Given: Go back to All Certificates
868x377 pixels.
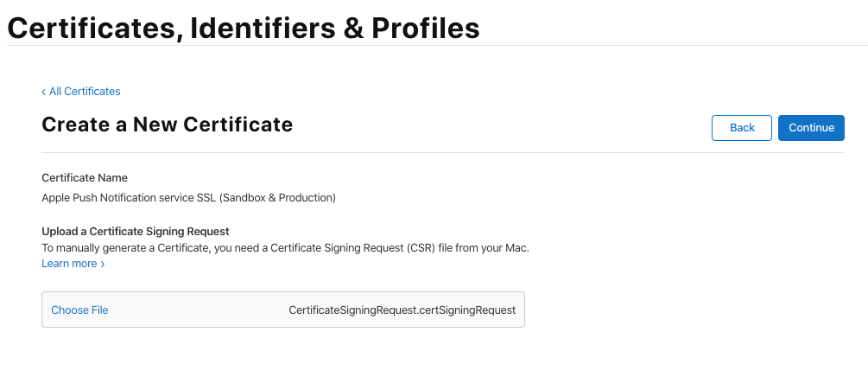Looking at the screenshot, I should tap(85, 92).
